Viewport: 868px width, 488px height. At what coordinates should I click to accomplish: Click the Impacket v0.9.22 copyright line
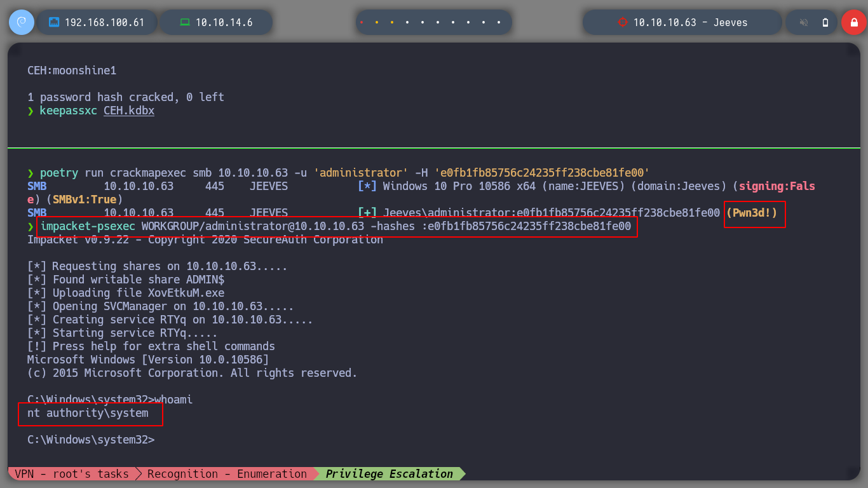point(205,240)
